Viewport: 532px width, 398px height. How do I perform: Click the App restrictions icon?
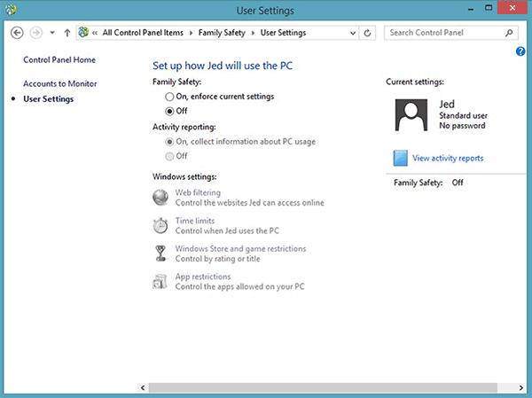point(160,282)
